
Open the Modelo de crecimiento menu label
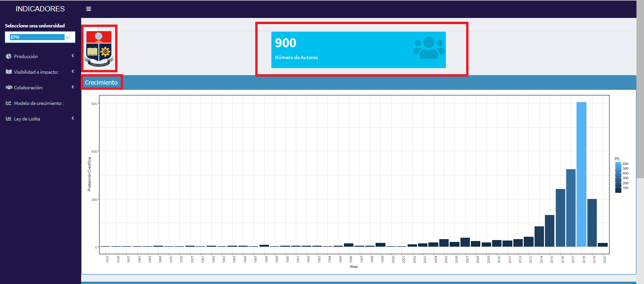coord(39,103)
